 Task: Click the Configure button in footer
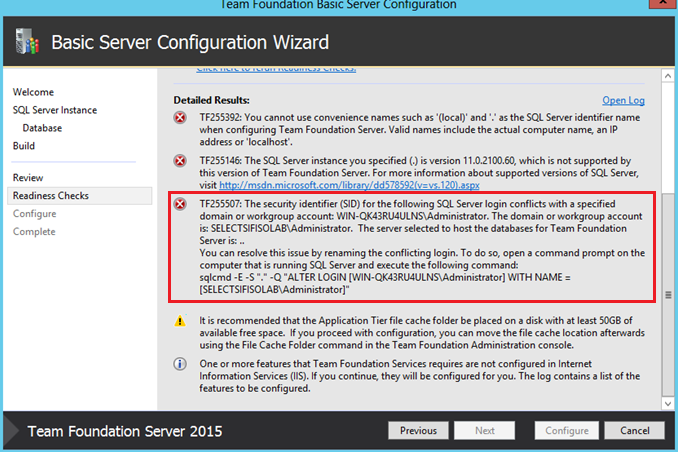coord(566,430)
